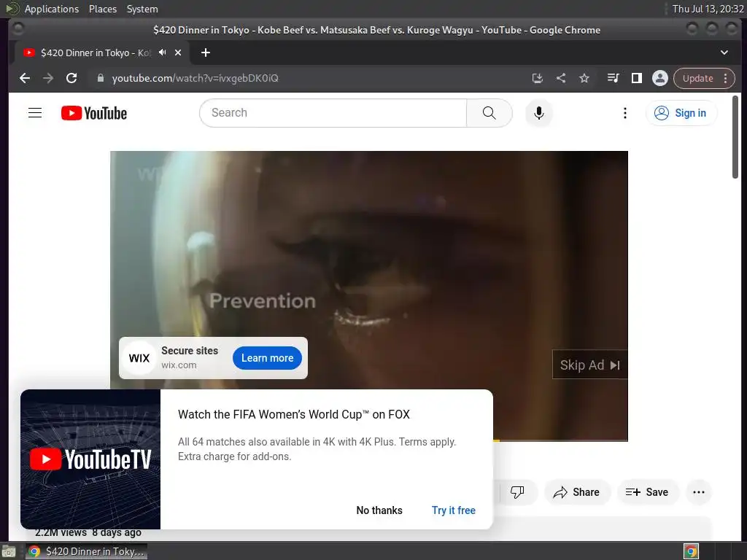Click the YouTube TV promo thumbnail

click(90, 459)
